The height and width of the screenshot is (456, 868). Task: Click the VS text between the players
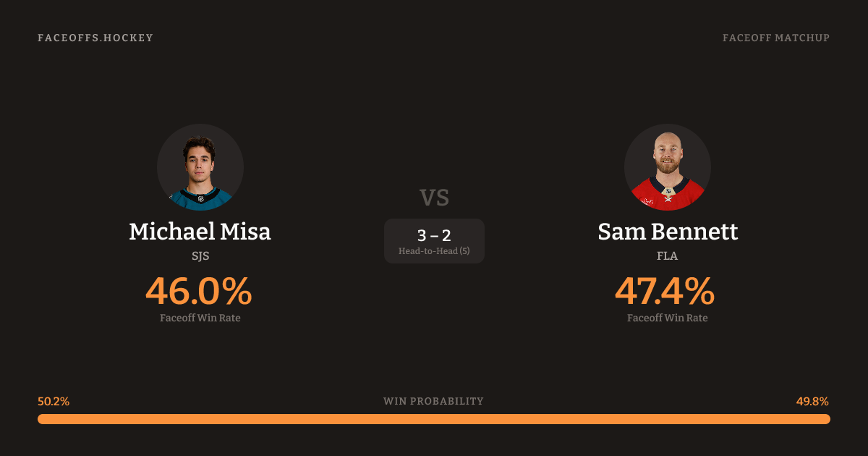[x=434, y=198]
